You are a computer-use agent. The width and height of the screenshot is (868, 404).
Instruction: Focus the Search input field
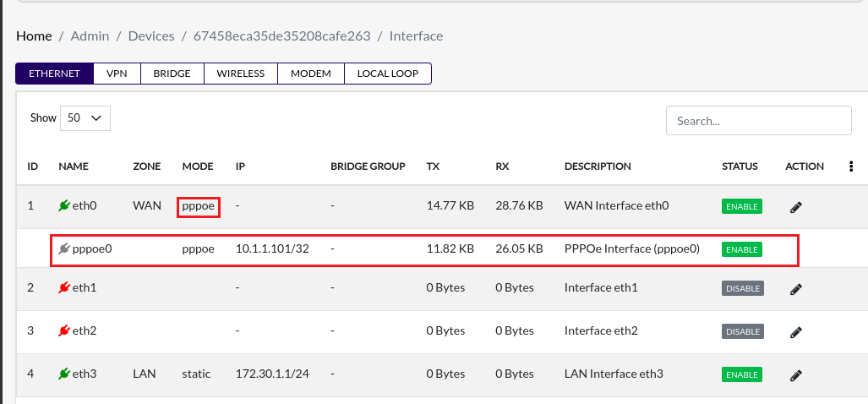758,121
